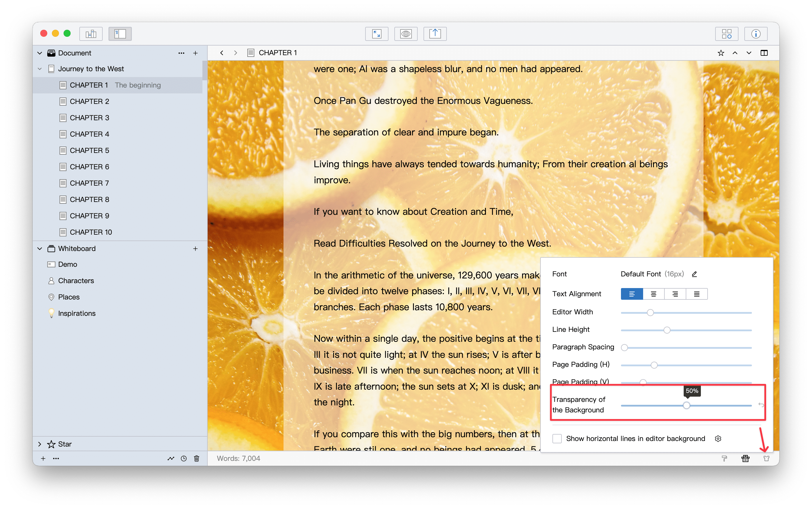Open CHAPTER 5 document
This screenshot has width=812, height=509.
click(x=118, y=151)
